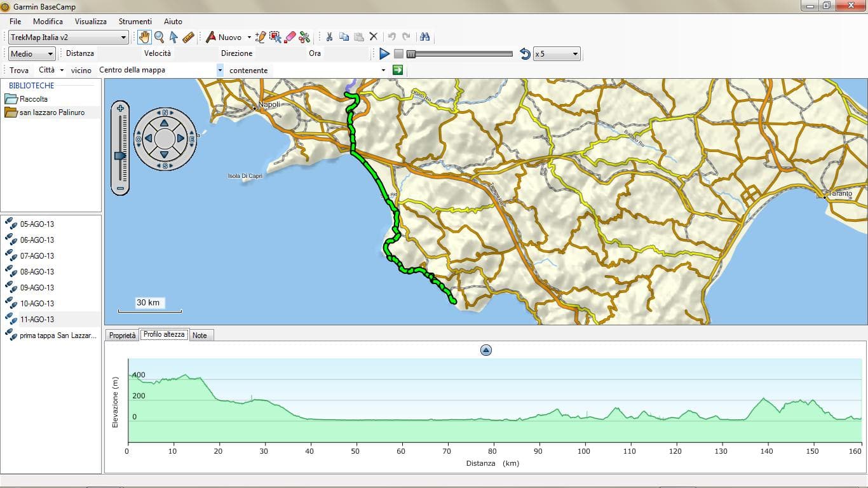The width and height of the screenshot is (868, 488).
Task: Pan the map west with compass arrow
Action: tap(149, 139)
